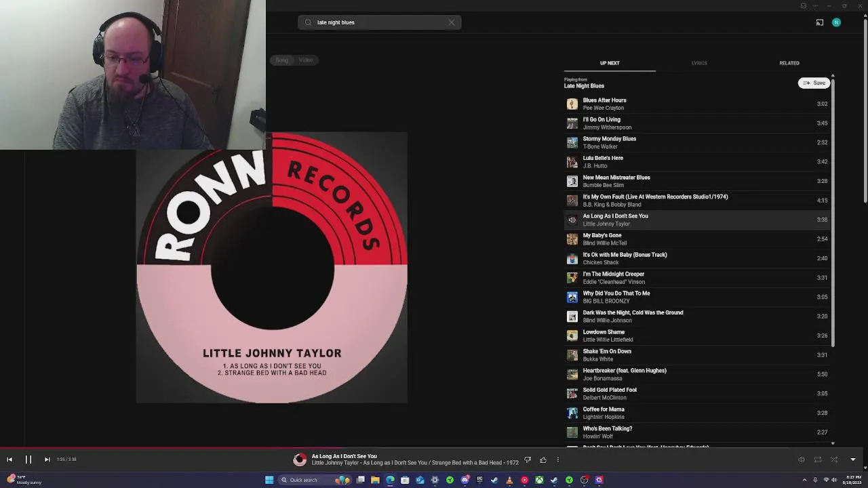Dislike the current song with thumbs down
The width and height of the screenshot is (868, 488).
[x=528, y=460]
